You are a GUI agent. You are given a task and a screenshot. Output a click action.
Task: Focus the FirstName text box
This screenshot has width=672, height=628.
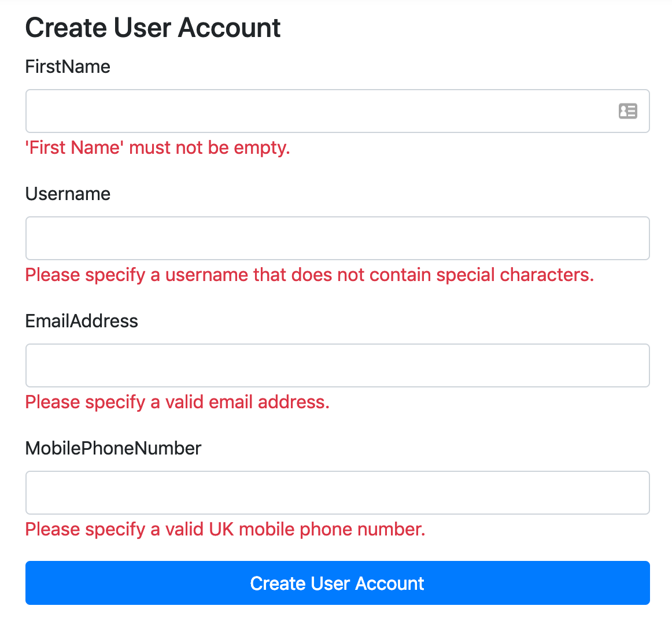coord(338,111)
